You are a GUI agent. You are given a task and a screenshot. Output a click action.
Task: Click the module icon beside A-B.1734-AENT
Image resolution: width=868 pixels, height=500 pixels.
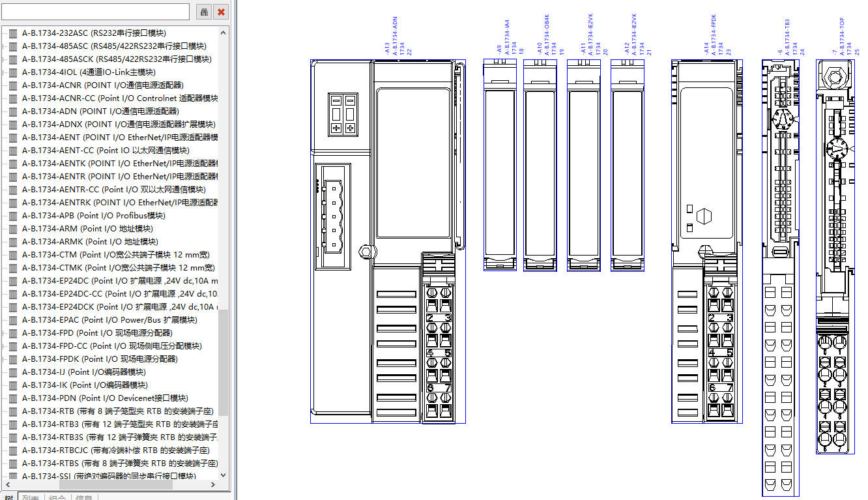(12, 138)
